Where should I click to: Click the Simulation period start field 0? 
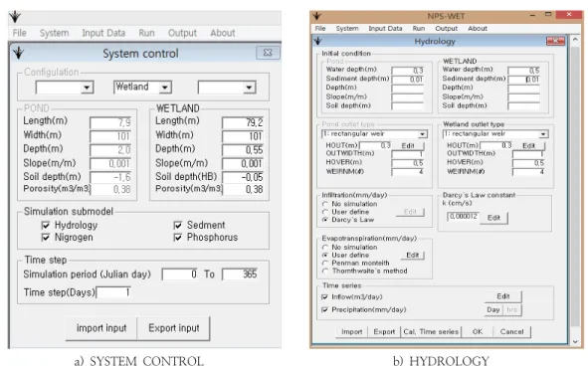click(180, 274)
